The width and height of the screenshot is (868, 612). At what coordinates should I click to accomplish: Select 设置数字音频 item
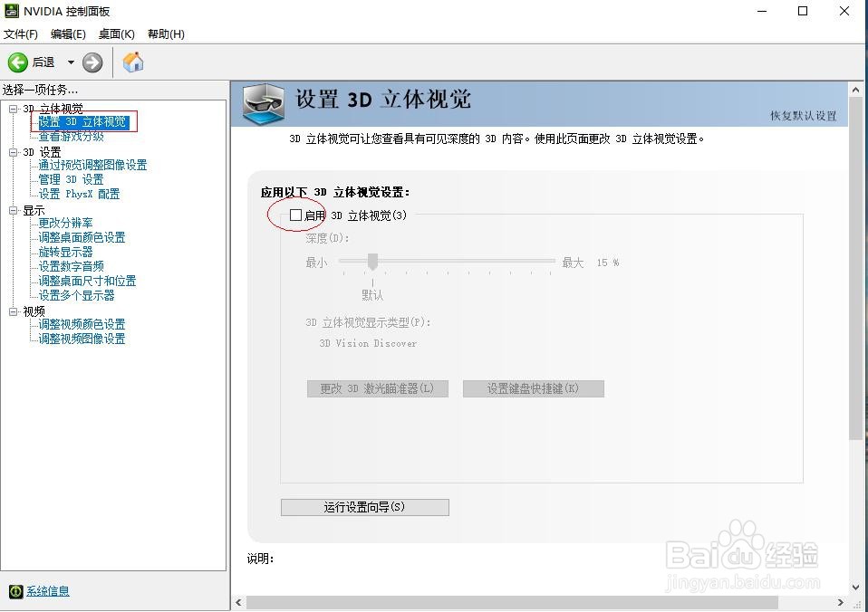point(71,266)
